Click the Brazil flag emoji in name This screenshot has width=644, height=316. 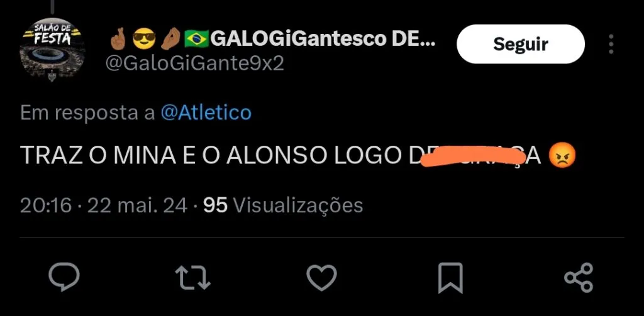tap(196, 39)
